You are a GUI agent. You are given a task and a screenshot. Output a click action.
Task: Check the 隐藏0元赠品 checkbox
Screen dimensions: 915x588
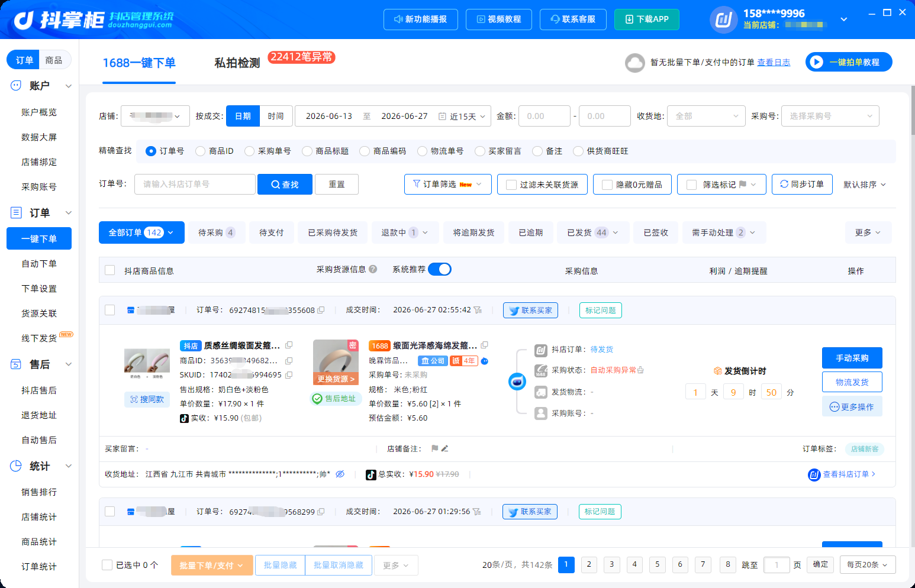pos(607,185)
